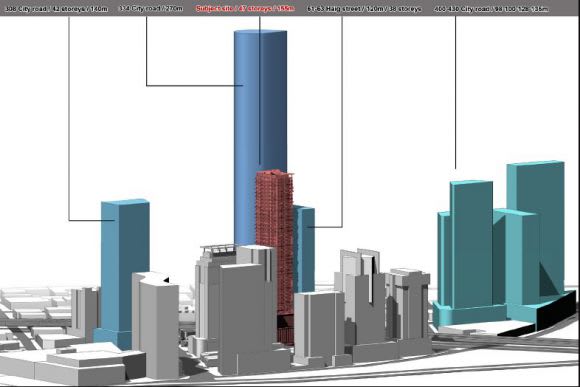The width and height of the screenshot is (580, 387).
Task: Select the narrow blue Haig street tower behind red building
Action: 304,250
